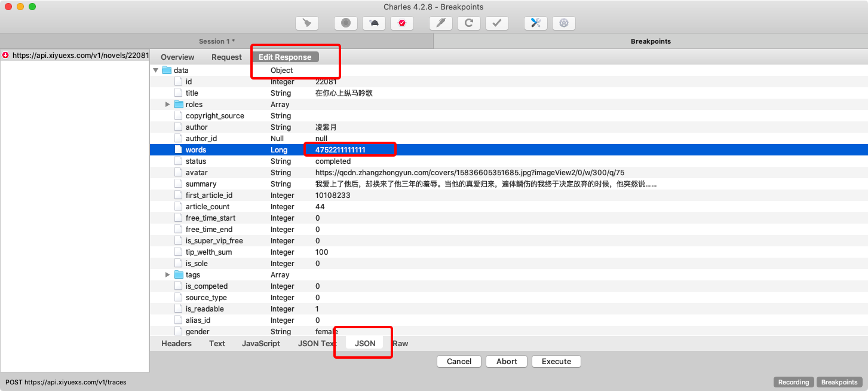The image size is (868, 391).
Task: Click the file icon next to author
Action: [x=179, y=127]
